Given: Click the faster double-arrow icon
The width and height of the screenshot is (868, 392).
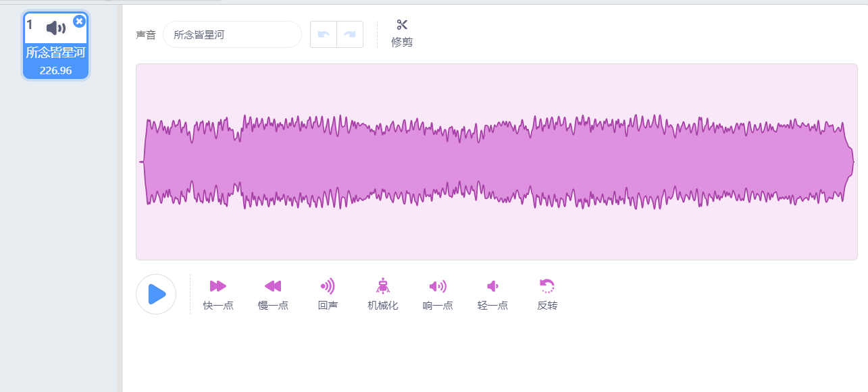Looking at the screenshot, I should point(218,286).
